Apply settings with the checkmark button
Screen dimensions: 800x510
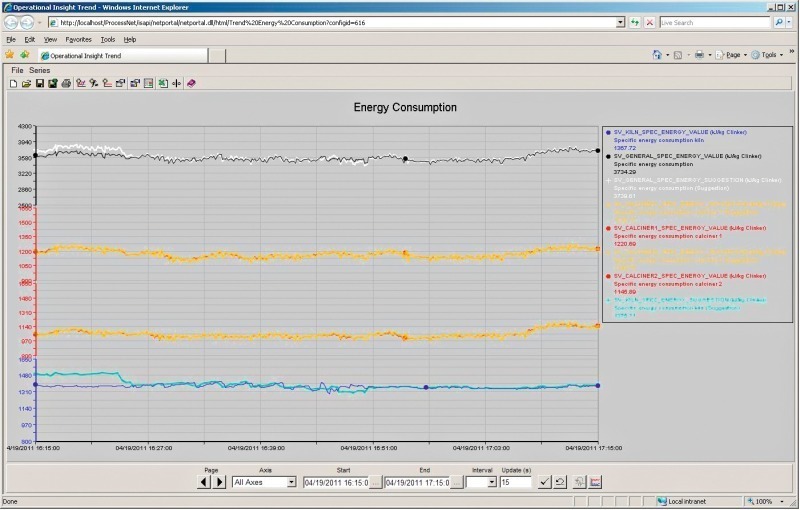coord(544,482)
